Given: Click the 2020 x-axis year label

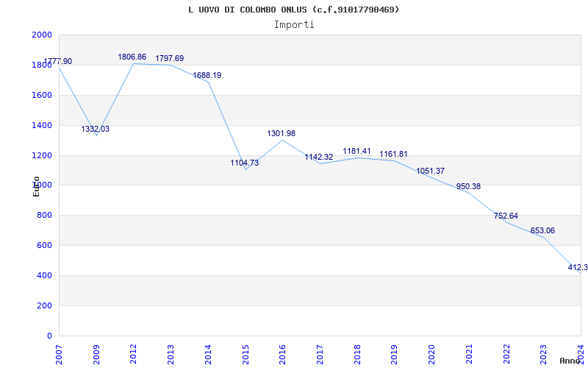Looking at the screenshot, I should pyautogui.click(x=431, y=353).
